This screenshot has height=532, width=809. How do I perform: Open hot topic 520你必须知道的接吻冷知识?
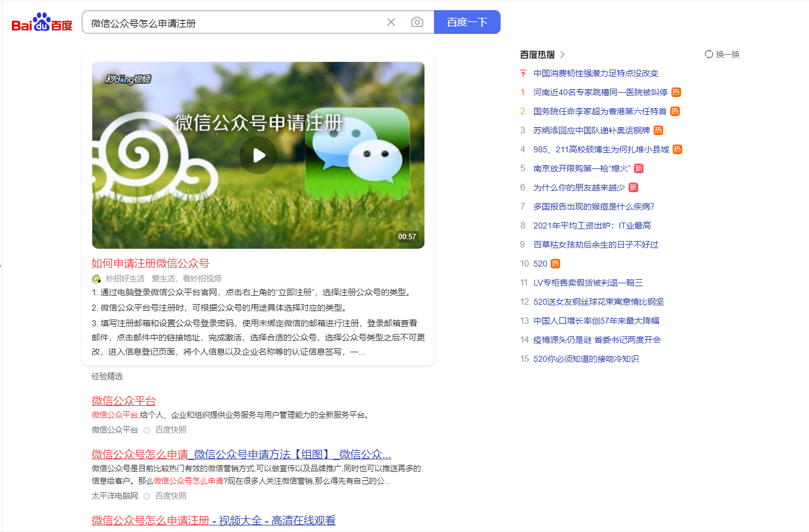[586, 359]
